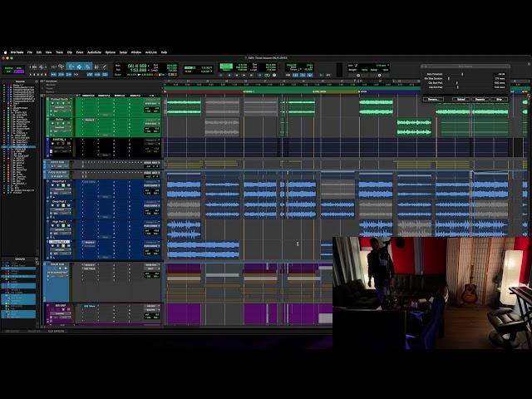Open the Groups list popup menu
The height and width of the screenshot is (399, 532).
pos(37,259)
